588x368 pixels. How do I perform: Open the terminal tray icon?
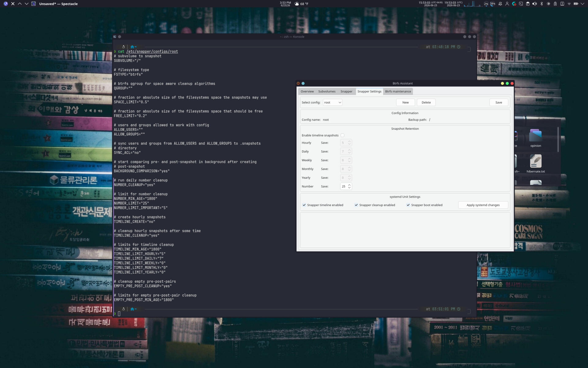click(x=521, y=4)
